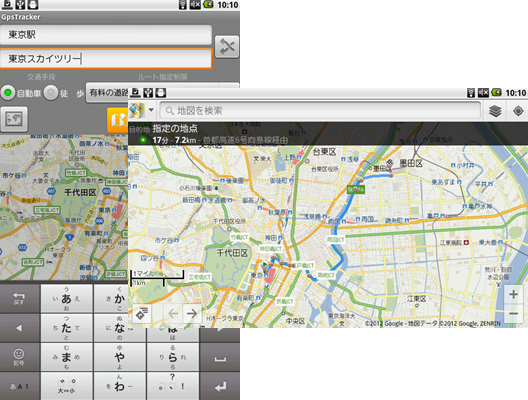528x400 pixels.
Task: Select the 徒歩 walking radio button
Action: click(x=51, y=93)
